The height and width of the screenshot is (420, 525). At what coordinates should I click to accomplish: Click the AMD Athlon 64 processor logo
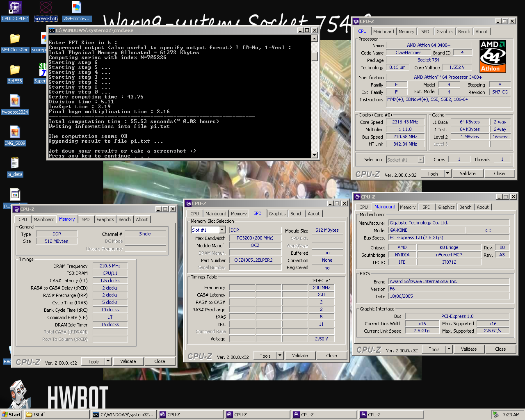(x=493, y=56)
